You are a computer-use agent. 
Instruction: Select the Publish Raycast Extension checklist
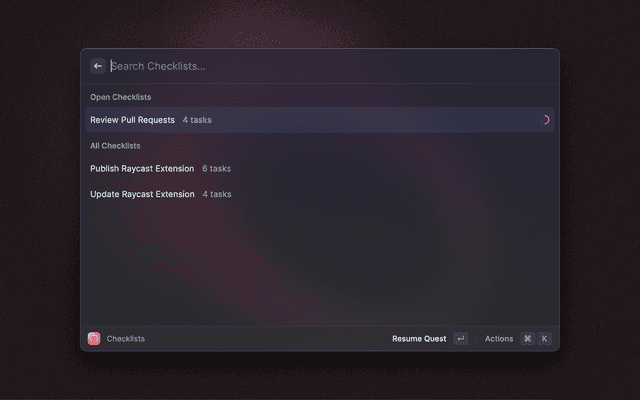click(320, 169)
